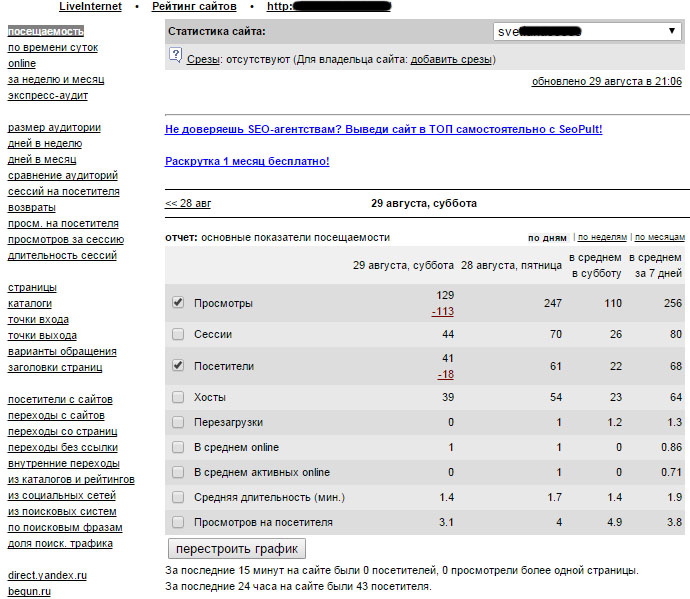Select the по дням view
The image size is (690, 599).
[x=547, y=238]
